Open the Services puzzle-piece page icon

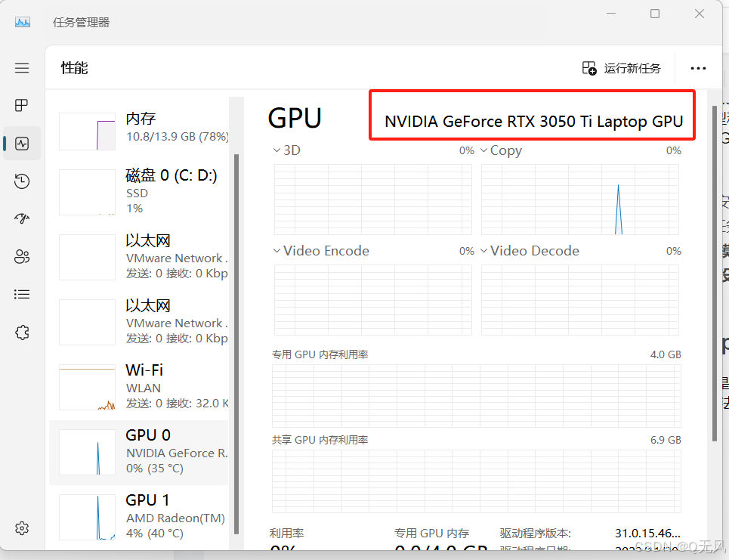(x=22, y=332)
